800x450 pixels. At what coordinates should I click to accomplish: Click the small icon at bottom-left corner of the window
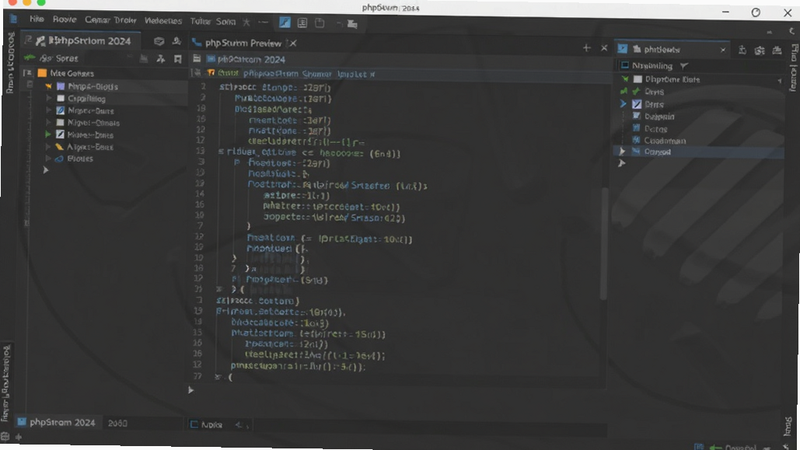tap(5, 437)
